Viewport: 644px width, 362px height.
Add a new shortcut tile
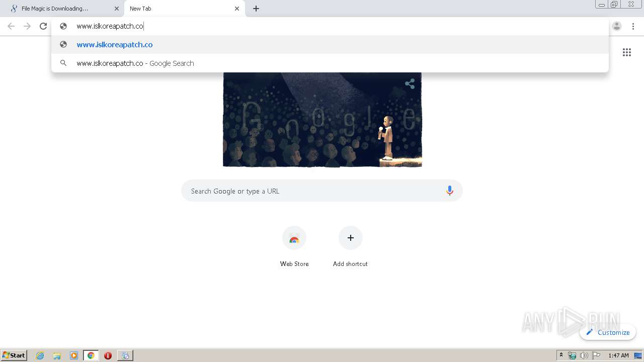tap(351, 238)
